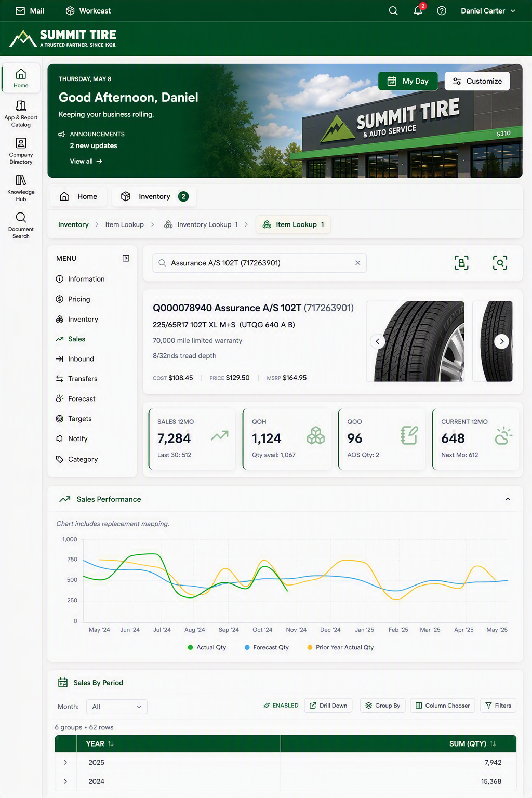Click the Sales 12MO trend icon
Viewport: 532px width, 798px height.
tap(219, 435)
